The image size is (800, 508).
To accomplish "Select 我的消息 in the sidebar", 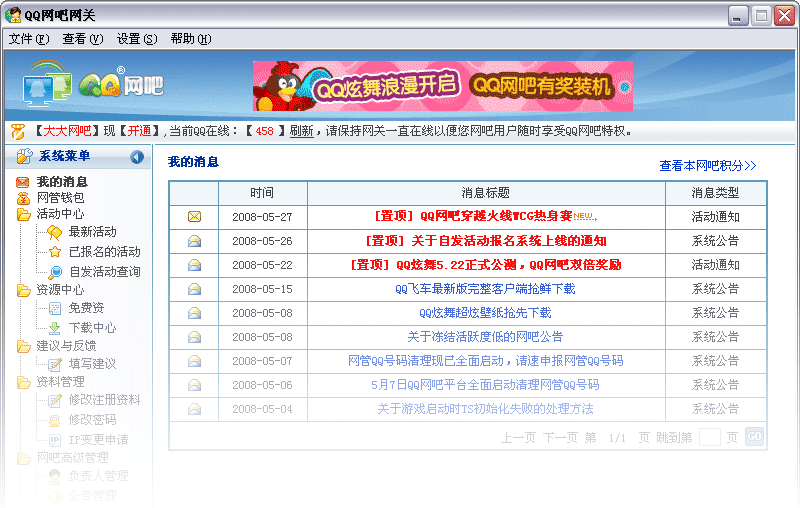I will (62, 182).
